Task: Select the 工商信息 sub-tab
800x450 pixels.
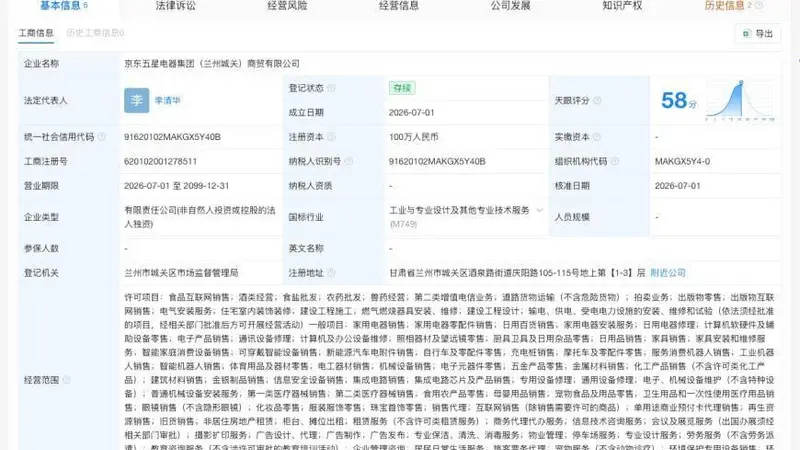Action: tap(36, 33)
